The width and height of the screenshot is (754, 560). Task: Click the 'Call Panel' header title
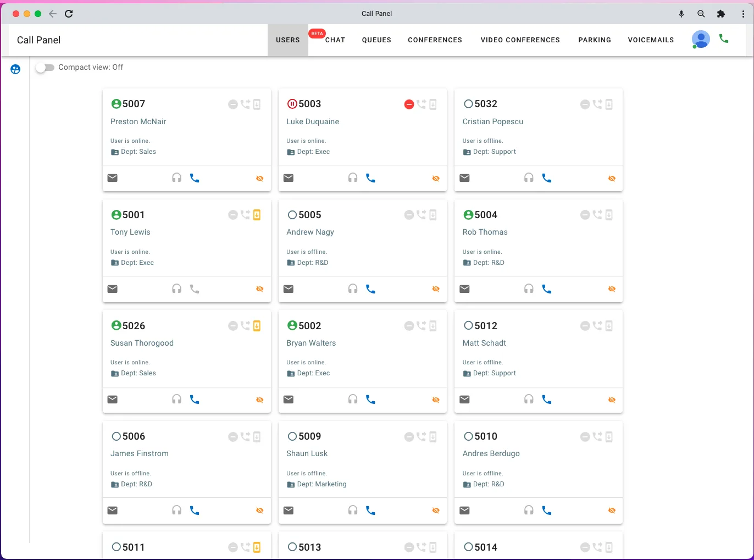pyautogui.click(x=38, y=40)
